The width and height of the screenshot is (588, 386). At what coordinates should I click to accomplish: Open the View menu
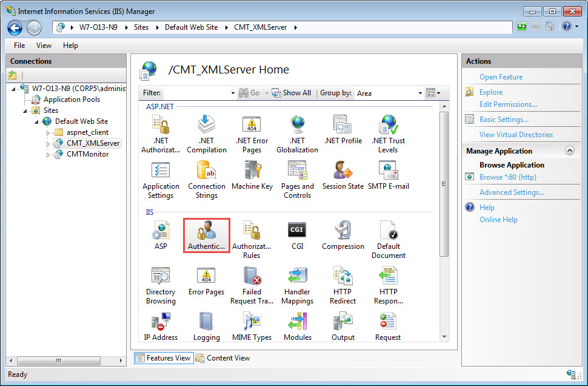point(44,46)
